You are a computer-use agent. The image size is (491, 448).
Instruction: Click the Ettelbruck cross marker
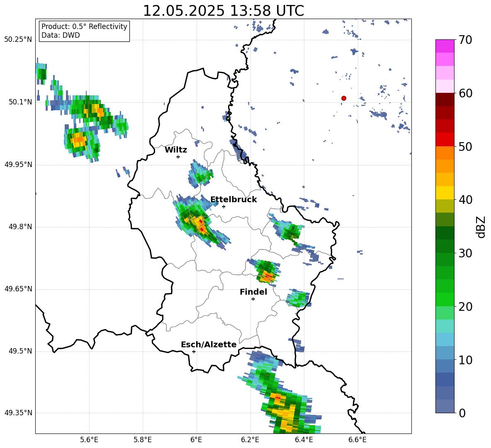tap(224, 206)
